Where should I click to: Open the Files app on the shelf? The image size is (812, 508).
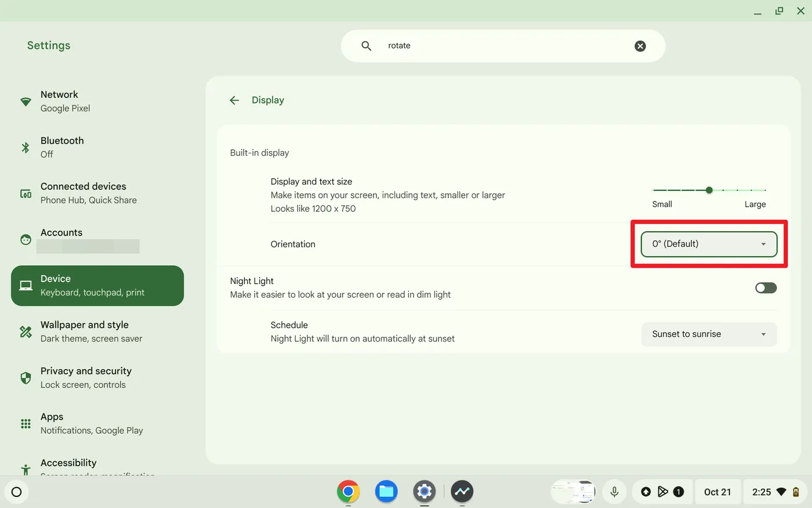(x=386, y=492)
